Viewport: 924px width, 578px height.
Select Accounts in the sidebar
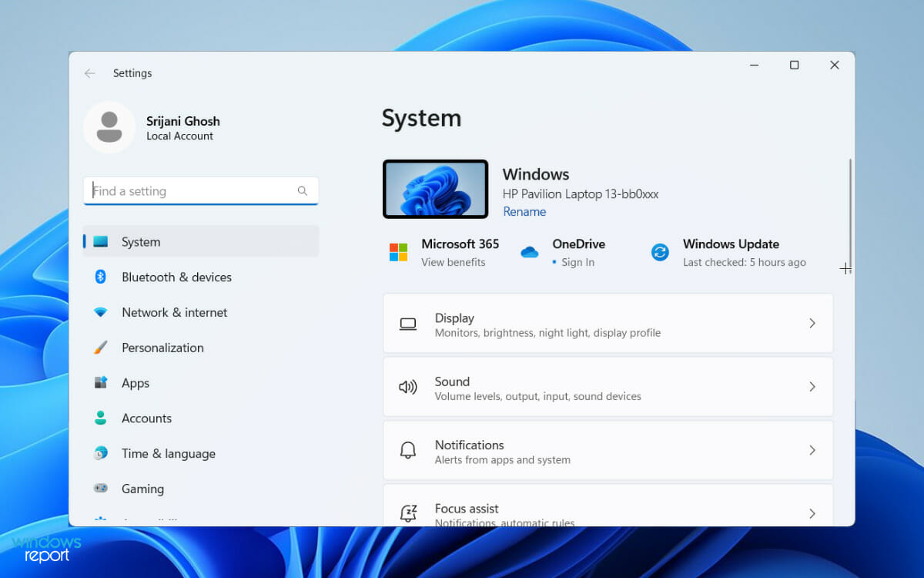click(146, 418)
